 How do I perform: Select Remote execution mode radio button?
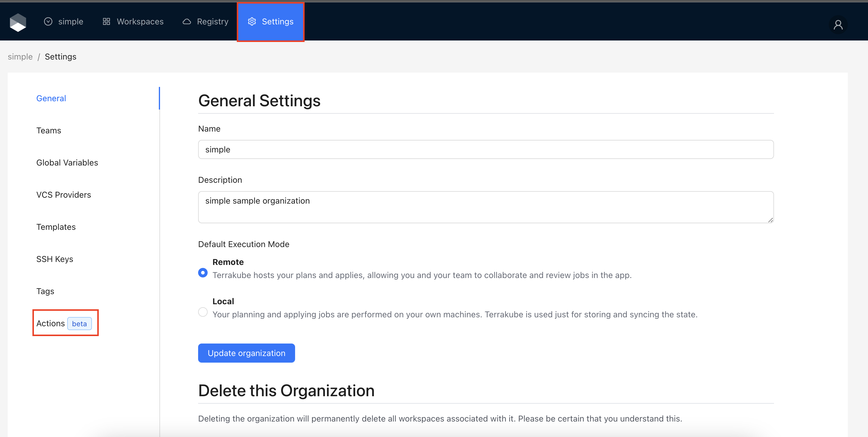[203, 272]
